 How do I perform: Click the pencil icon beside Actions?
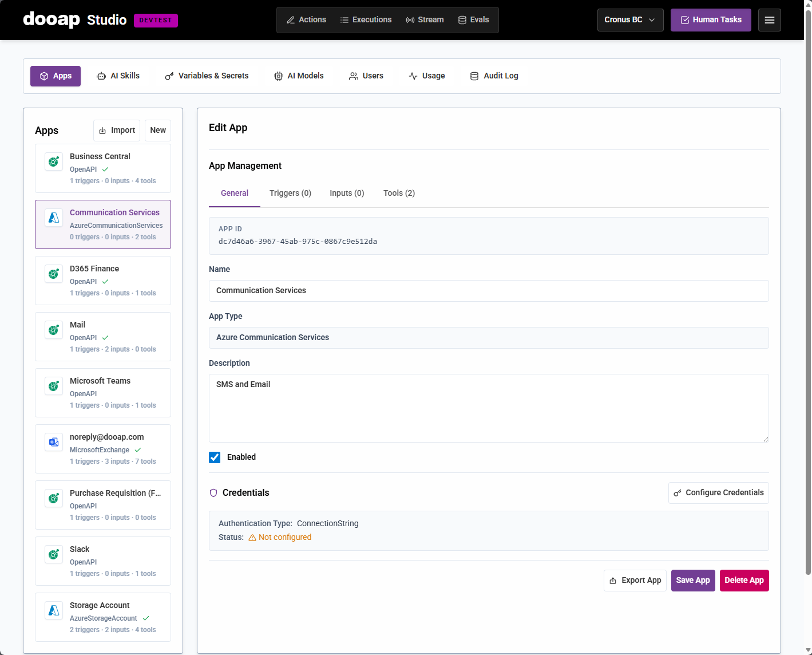click(x=291, y=20)
